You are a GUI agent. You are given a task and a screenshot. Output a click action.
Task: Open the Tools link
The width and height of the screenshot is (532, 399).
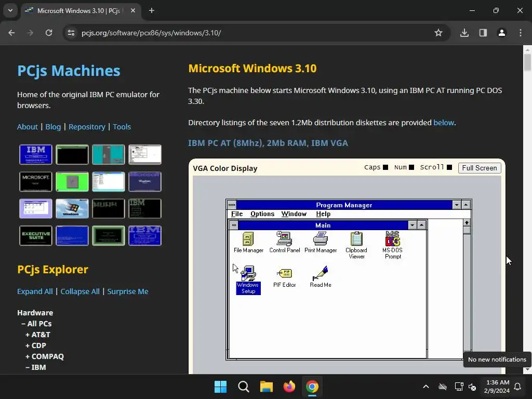(122, 127)
